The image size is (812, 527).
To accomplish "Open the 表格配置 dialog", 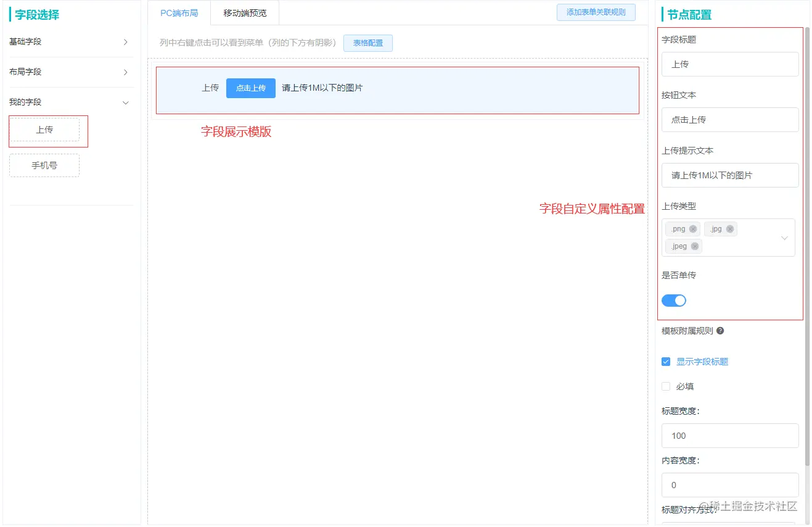I will coord(367,43).
